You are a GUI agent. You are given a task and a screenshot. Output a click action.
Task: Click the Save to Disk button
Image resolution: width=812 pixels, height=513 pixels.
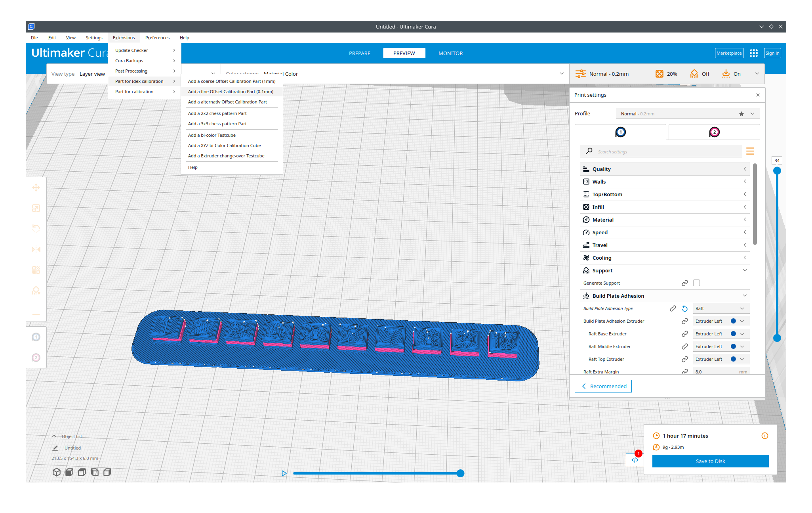pyautogui.click(x=710, y=461)
